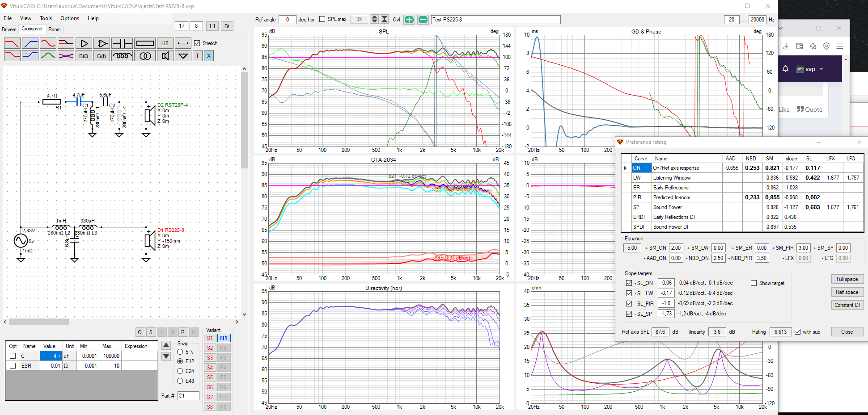The height and width of the screenshot is (415, 868).
Task: Open the View menu
Action: (x=25, y=18)
